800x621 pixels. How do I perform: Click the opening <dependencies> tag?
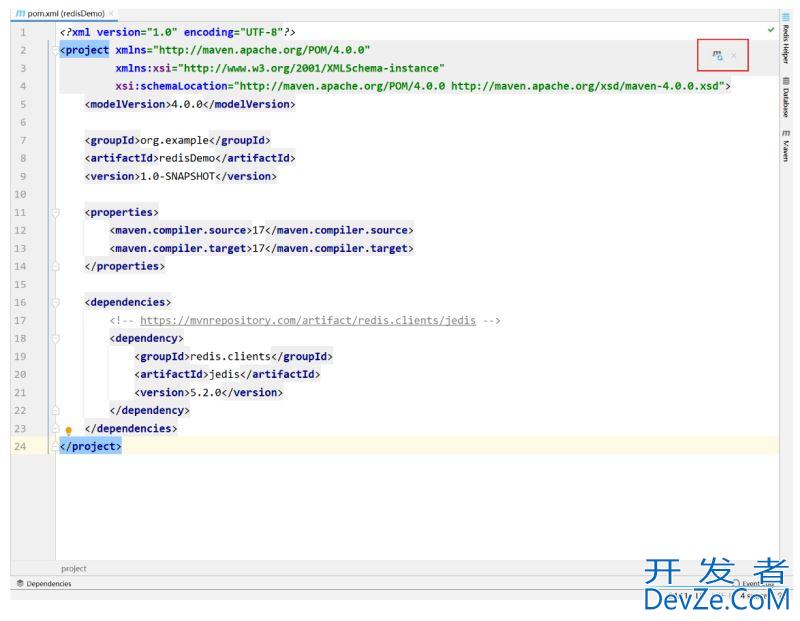tap(128, 302)
